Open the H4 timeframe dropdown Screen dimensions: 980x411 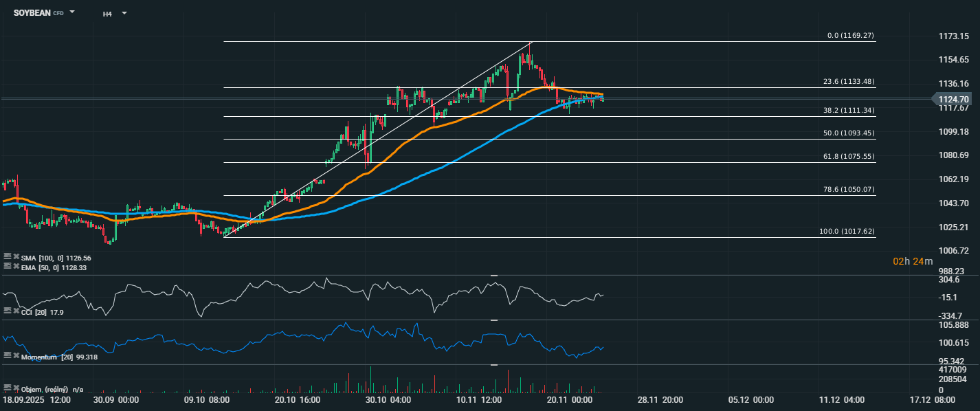coord(124,13)
